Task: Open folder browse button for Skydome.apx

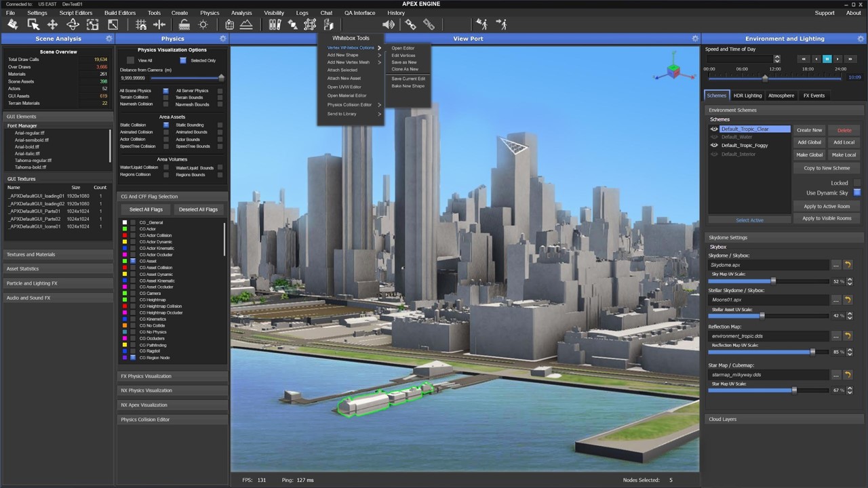Action: click(835, 265)
